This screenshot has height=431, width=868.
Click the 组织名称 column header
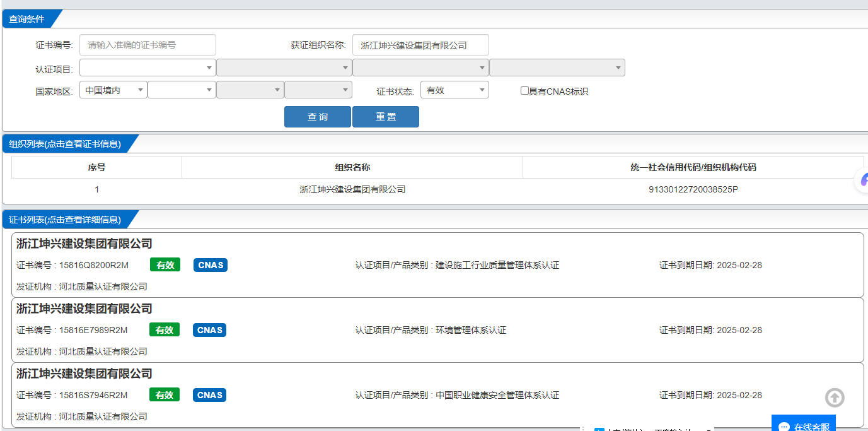point(352,167)
